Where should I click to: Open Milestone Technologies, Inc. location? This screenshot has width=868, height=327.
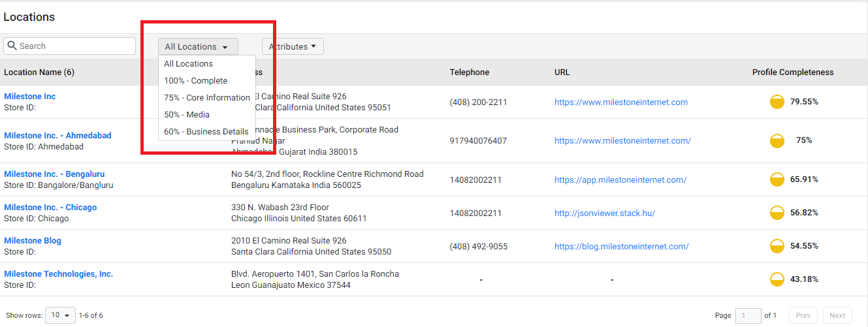59,274
